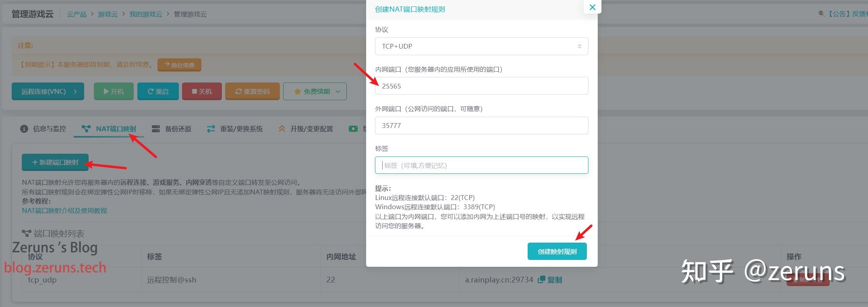Click the 前往续费 renewal button
868x307 pixels.
pos(179,65)
